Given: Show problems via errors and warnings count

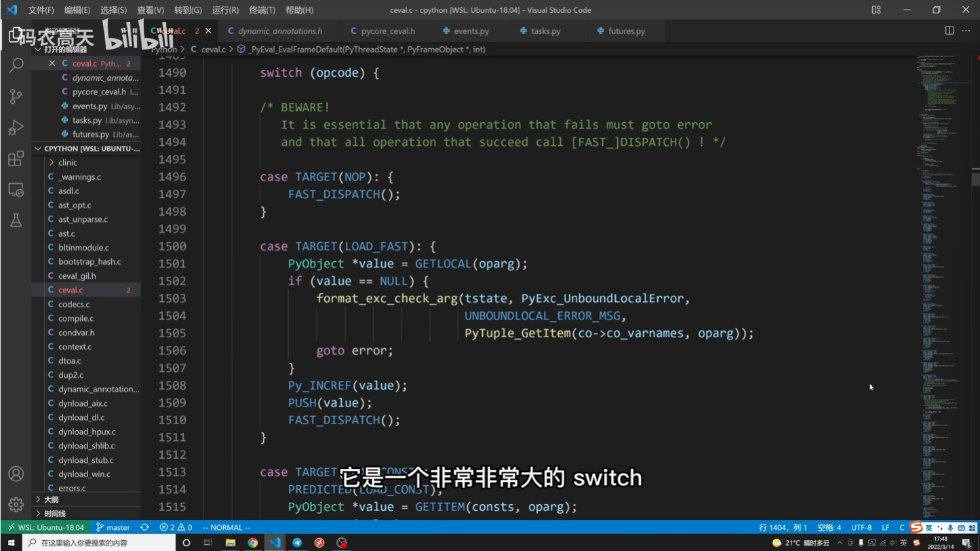Looking at the screenshot, I should click(176, 527).
